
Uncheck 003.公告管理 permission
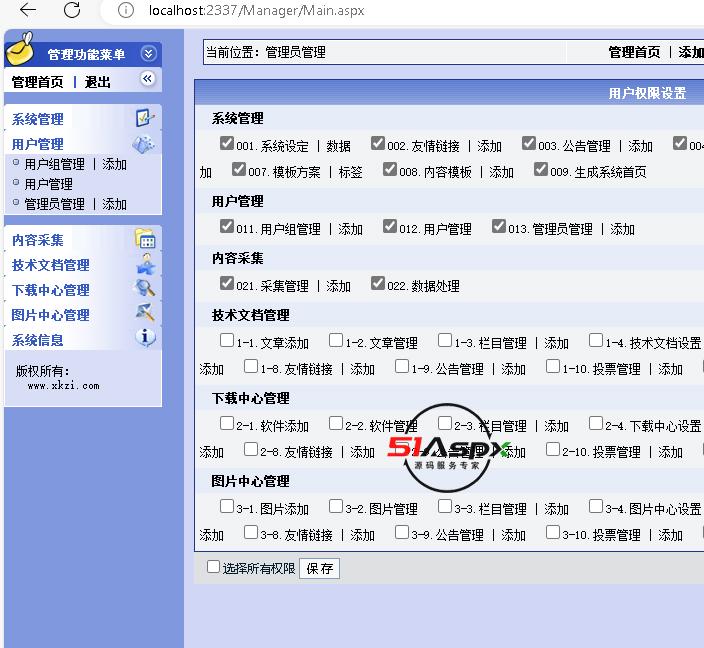[529, 143]
